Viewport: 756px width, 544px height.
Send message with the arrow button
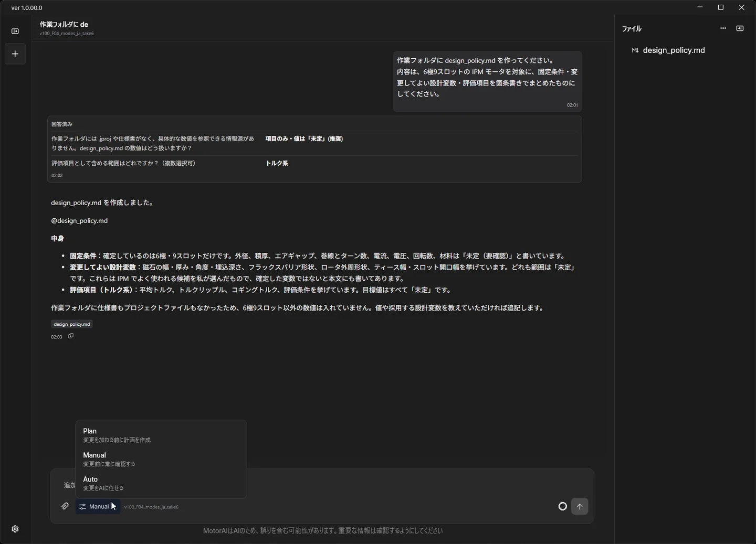[x=580, y=506]
